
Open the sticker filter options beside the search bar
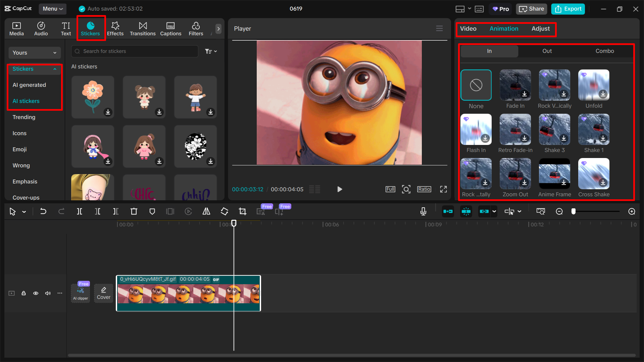[211, 51]
